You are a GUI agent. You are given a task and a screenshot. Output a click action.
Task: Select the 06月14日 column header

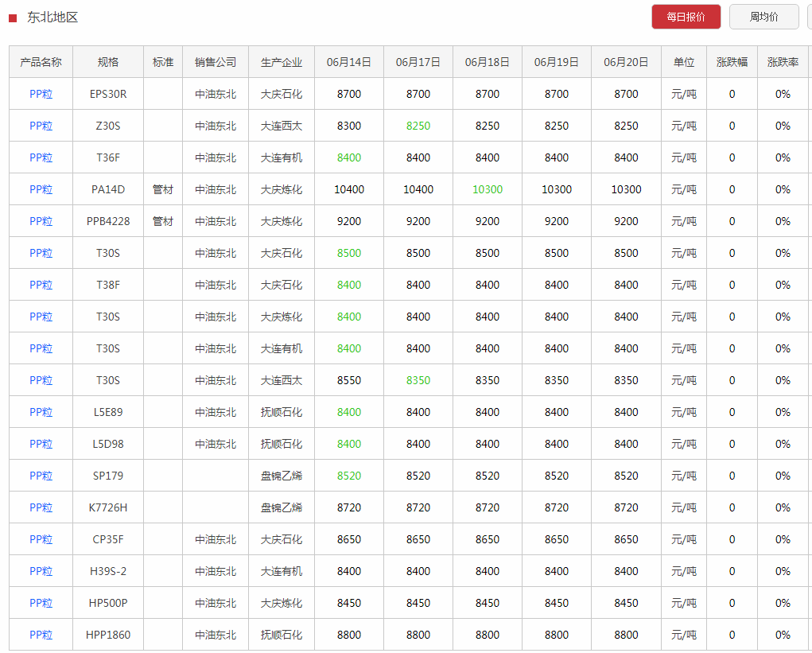(x=349, y=62)
